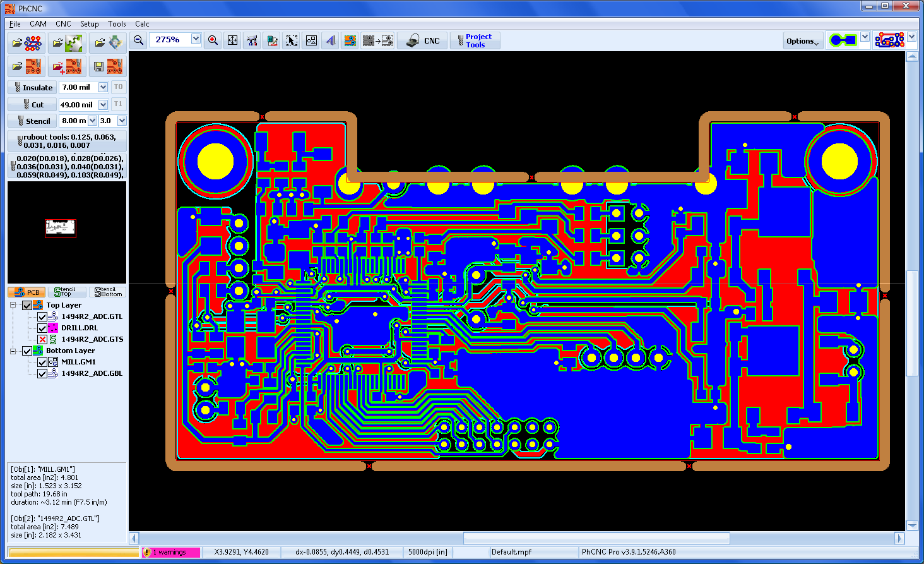
Task: Click the zoom out magnifier icon
Action: (x=138, y=40)
